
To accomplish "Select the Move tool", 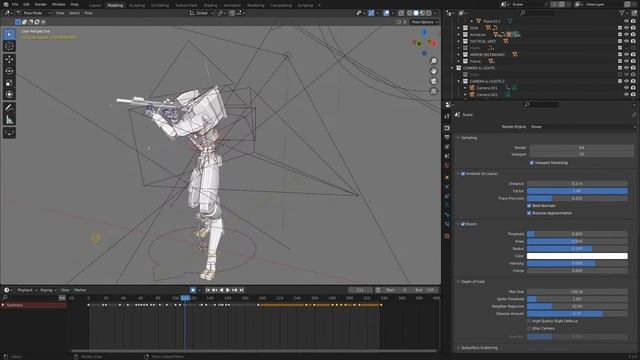I will point(9,60).
